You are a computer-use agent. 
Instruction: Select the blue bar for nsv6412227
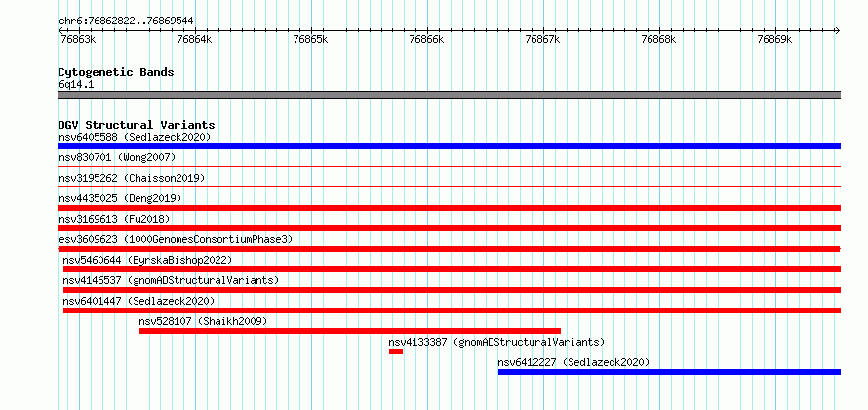pyautogui.click(x=669, y=372)
